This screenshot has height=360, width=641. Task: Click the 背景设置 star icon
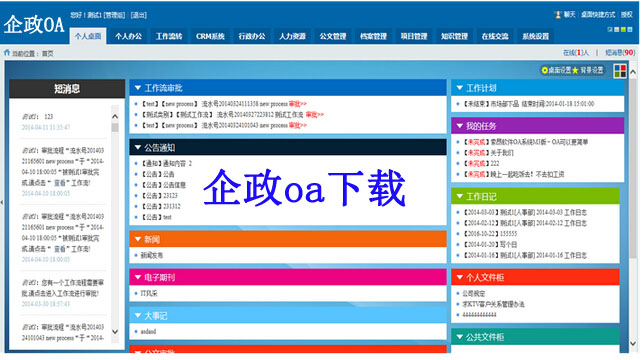[x=576, y=70]
